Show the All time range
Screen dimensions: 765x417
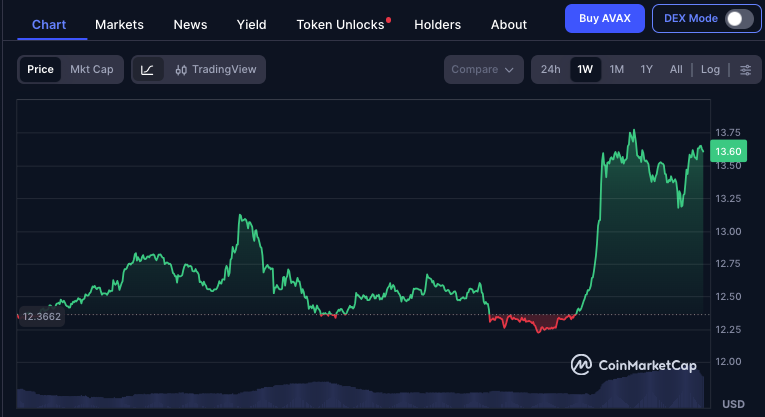pos(676,70)
